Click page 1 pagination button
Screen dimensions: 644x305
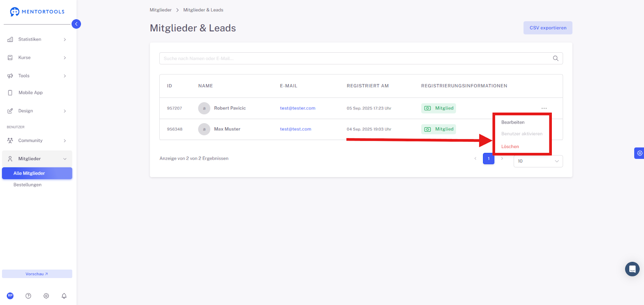click(x=489, y=159)
